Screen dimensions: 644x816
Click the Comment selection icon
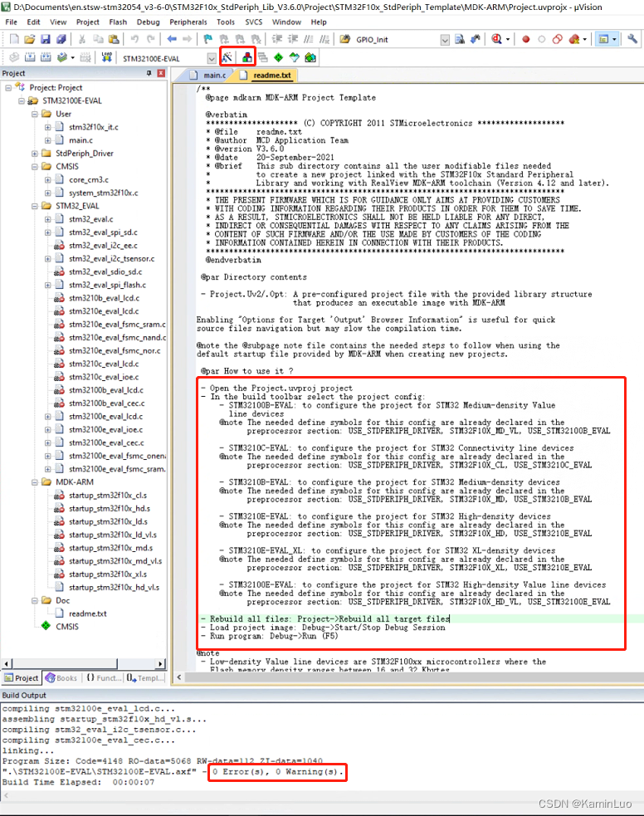[309, 39]
